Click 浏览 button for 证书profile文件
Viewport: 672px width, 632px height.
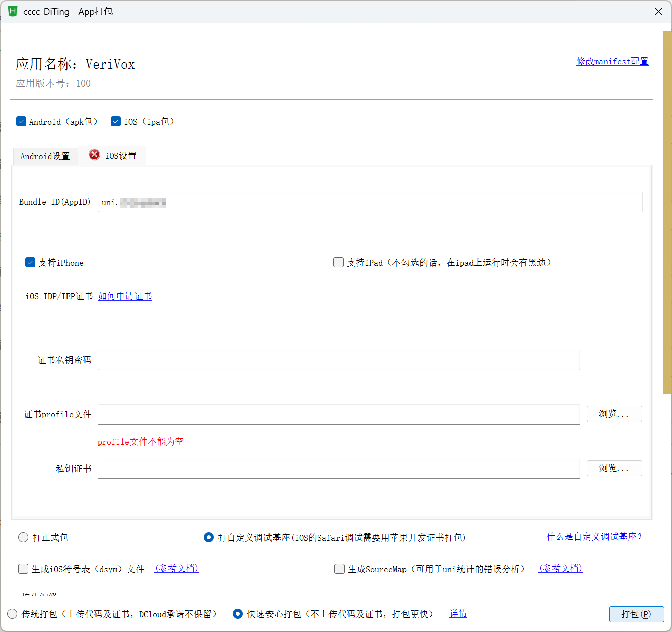click(x=614, y=414)
